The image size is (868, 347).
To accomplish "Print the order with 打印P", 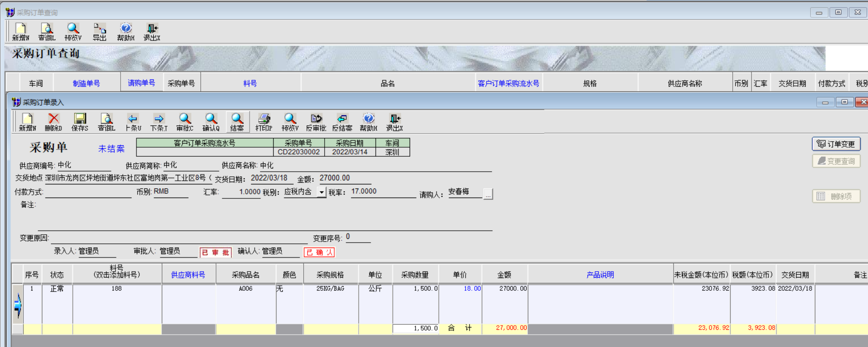I will [x=263, y=122].
